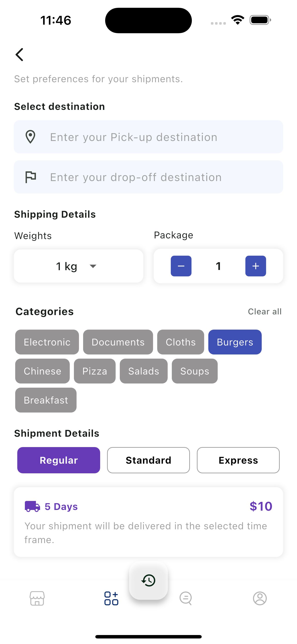Tap the drop-off flag icon
Viewport: 297px width, 644px height.
(x=31, y=177)
